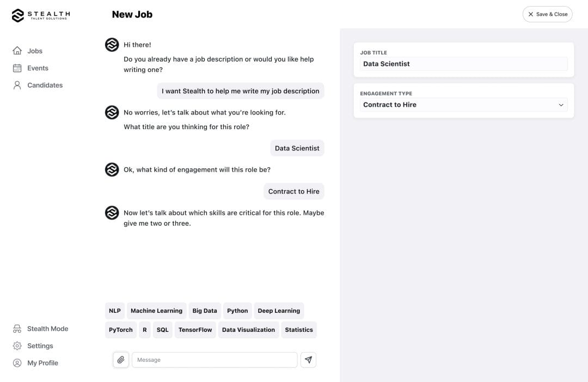Select the Machine Learning skill chip
Screen dimensions: 588x382
click(x=156, y=311)
